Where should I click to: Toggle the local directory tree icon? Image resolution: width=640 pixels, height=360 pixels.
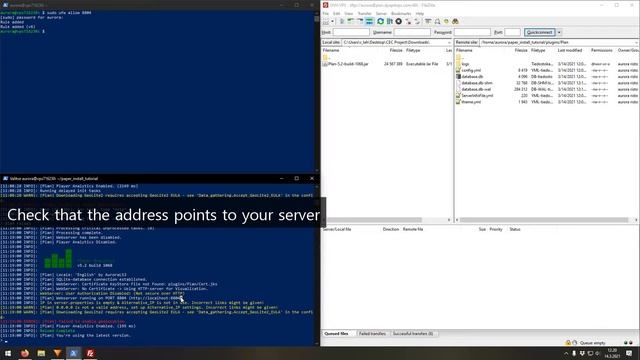[351, 21]
